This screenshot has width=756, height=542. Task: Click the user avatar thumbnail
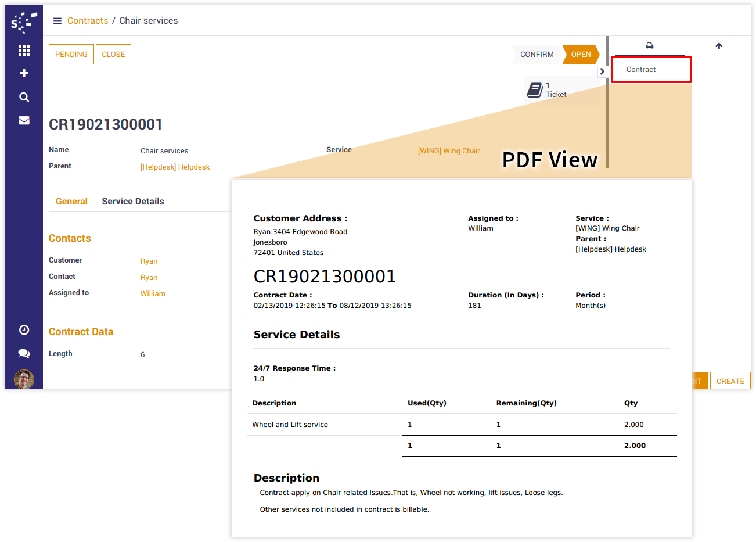[24, 379]
